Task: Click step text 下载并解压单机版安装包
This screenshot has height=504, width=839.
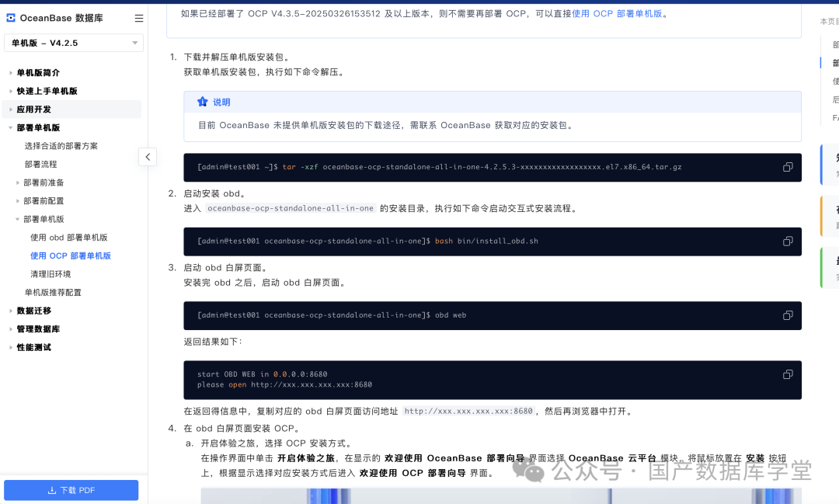Action: point(237,57)
